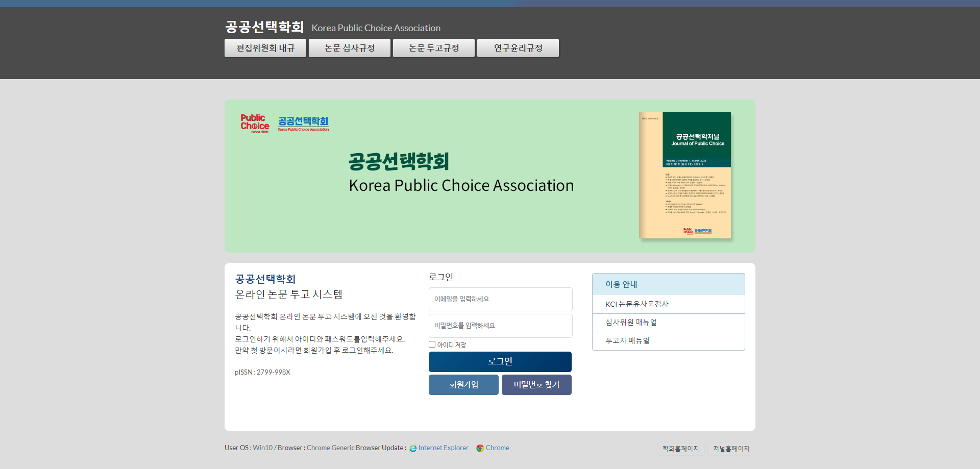This screenshot has width=980, height=469.
Task: Open the 투고자 매뉴얼 link
Action: tap(669, 341)
